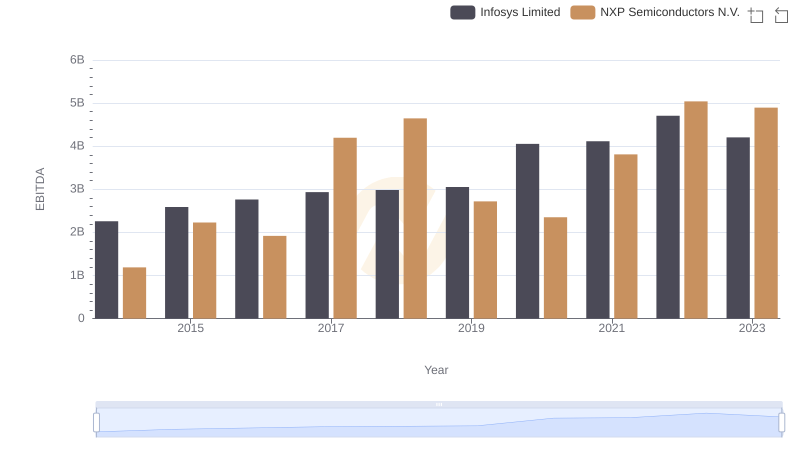Click the 3B y-axis label
This screenshot has width=800, height=461.
pos(77,189)
